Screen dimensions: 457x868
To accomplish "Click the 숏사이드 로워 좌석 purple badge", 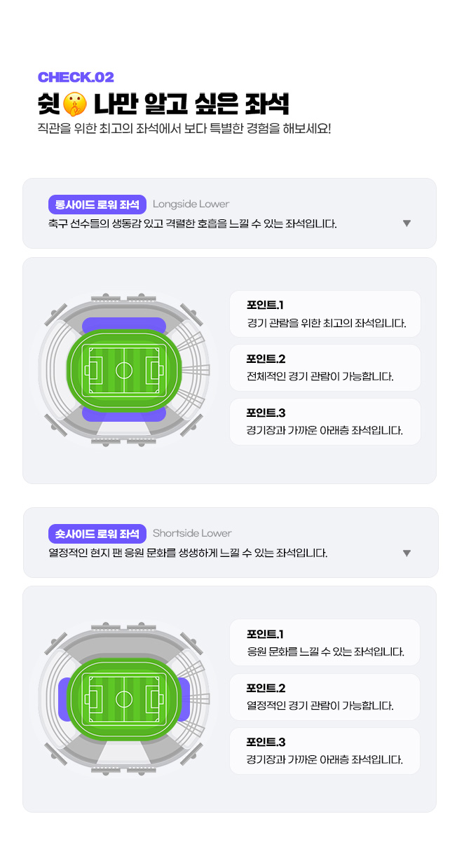I will pyautogui.click(x=97, y=534).
